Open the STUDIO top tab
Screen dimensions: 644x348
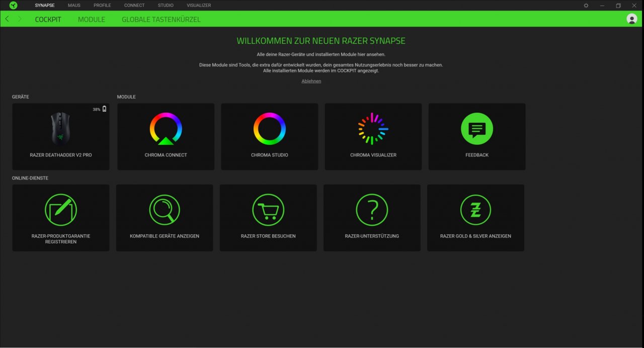tap(166, 6)
